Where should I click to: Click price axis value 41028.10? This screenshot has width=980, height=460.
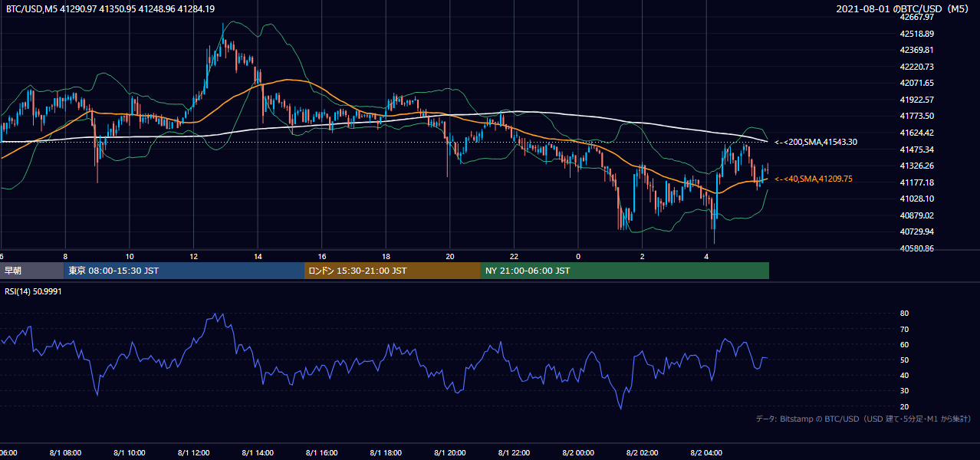coord(918,199)
